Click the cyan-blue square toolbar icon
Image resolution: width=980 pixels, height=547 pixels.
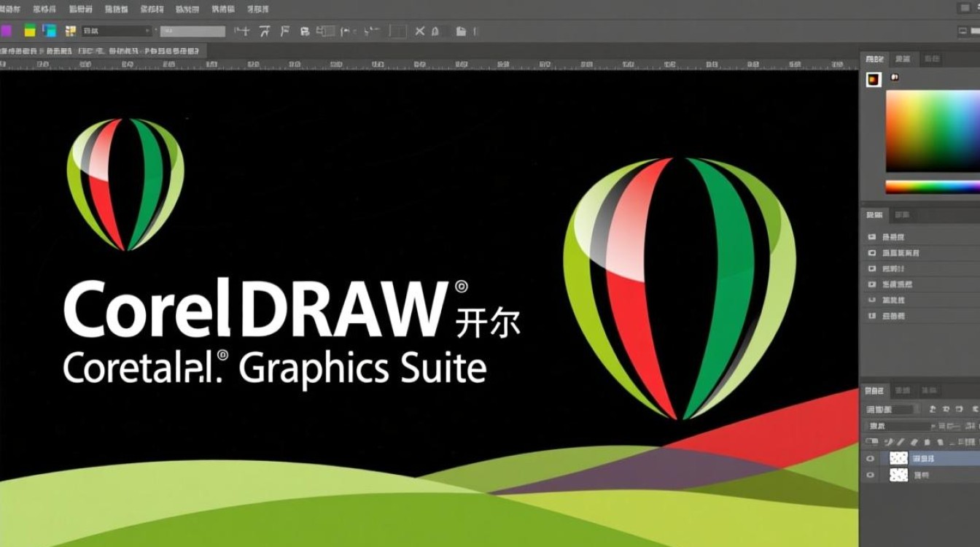50,31
